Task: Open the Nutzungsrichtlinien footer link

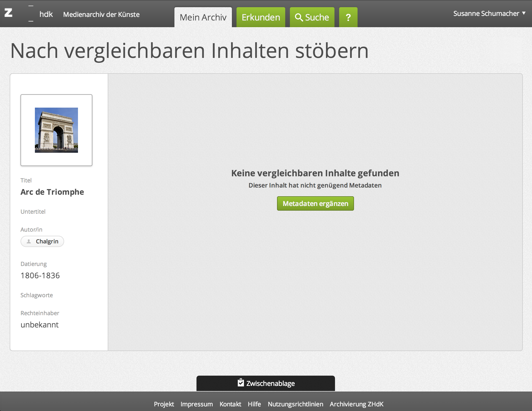Action: click(x=295, y=404)
